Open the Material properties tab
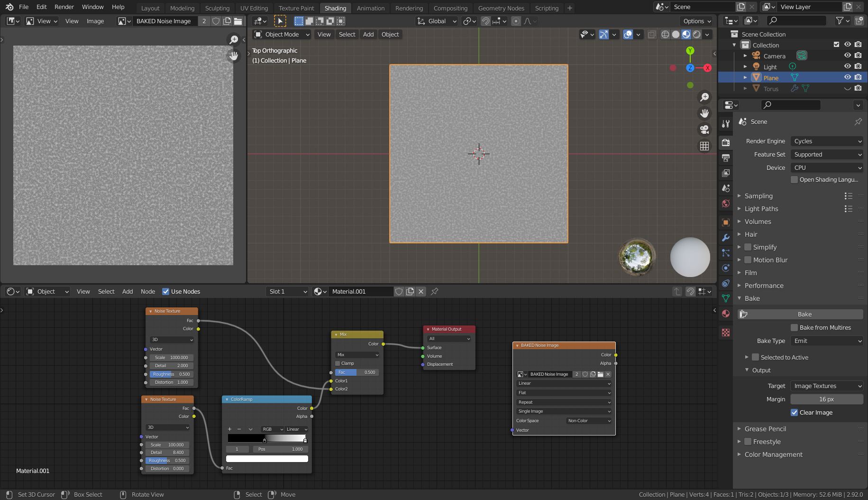 click(x=725, y=314)
